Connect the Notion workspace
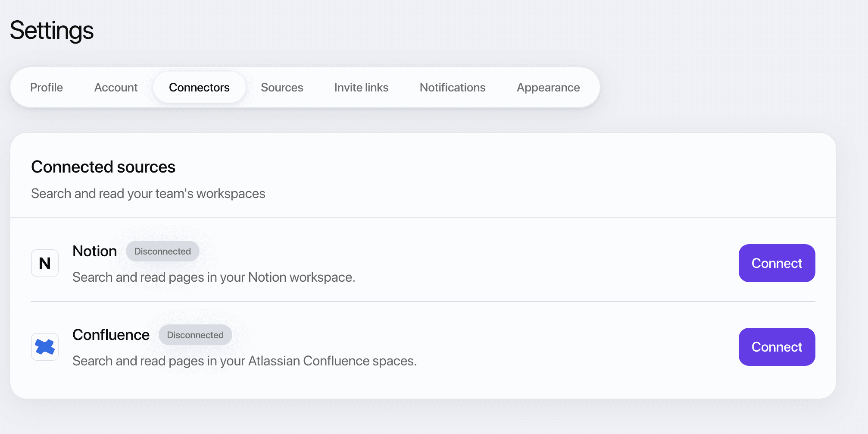 777,263
